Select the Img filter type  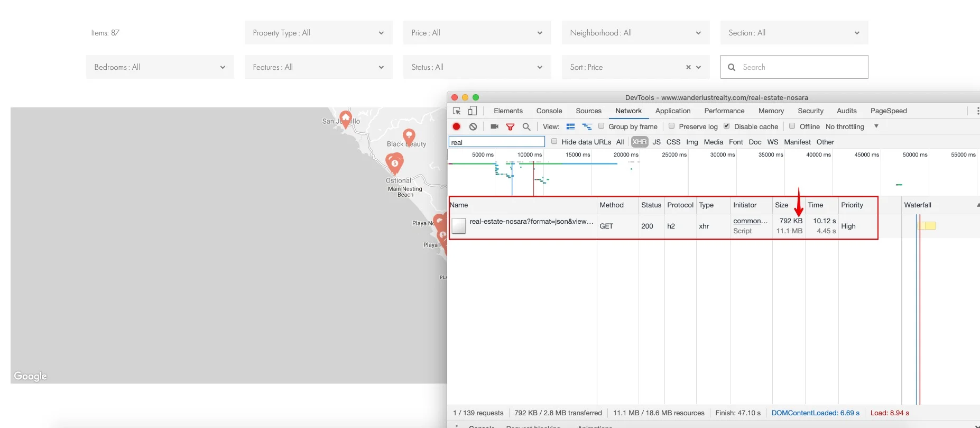tap(692, 142)
